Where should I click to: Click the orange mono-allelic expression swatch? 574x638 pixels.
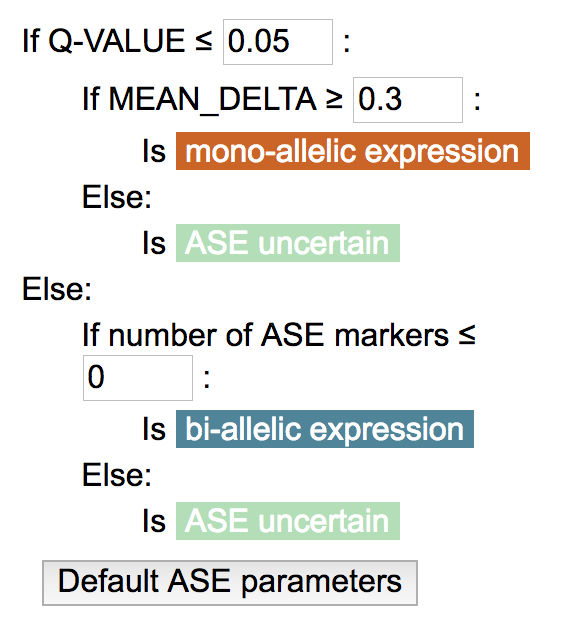tap(353, 151)
